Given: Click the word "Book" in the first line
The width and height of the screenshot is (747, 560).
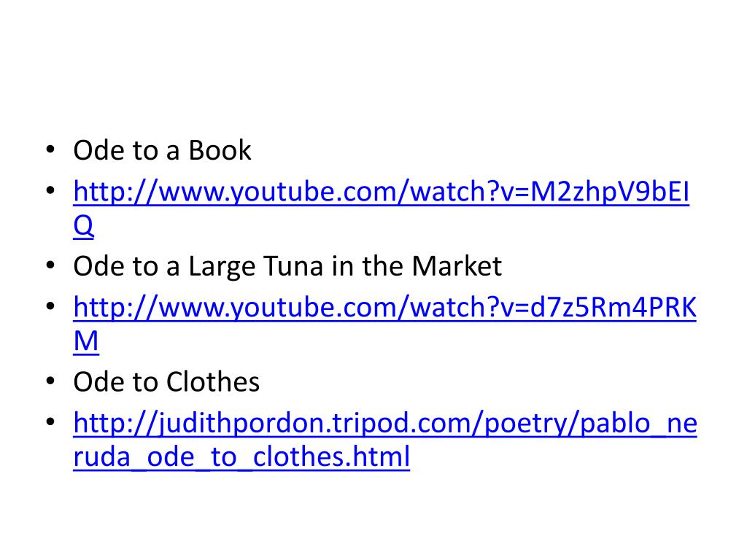Looking at the screenshot, I should (x=220, y=150).
